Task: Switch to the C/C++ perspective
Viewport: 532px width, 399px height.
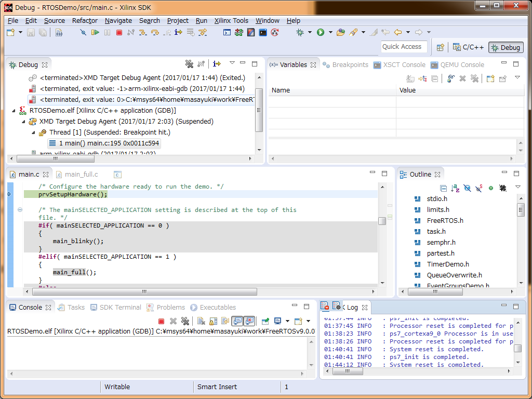Action: [469, 47]
